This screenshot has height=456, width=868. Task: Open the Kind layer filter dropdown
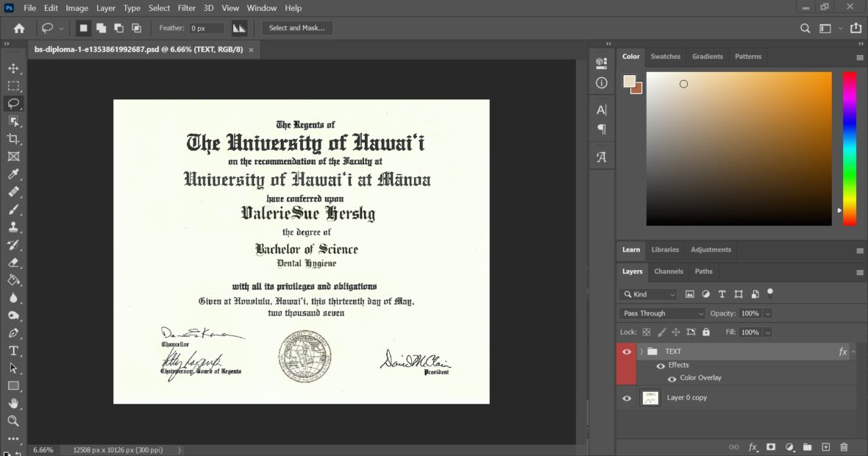pyautogui.click(x=649, y=294)
